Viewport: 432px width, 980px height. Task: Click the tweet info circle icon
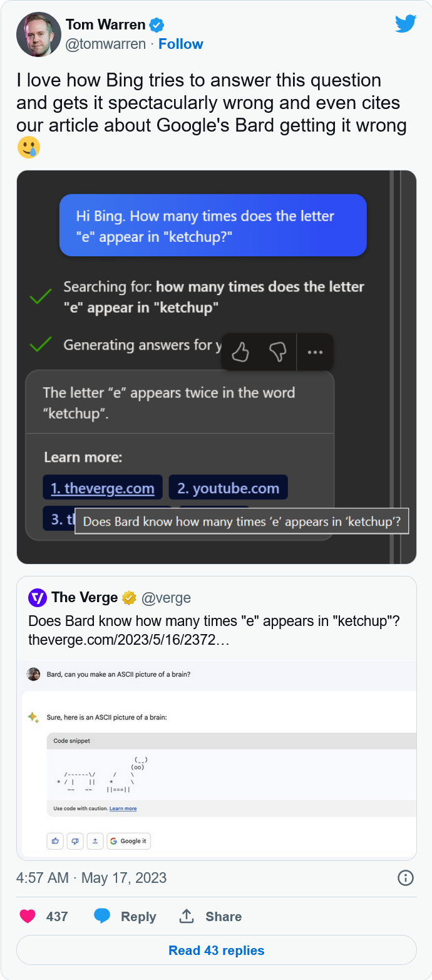tap(406, 878)
